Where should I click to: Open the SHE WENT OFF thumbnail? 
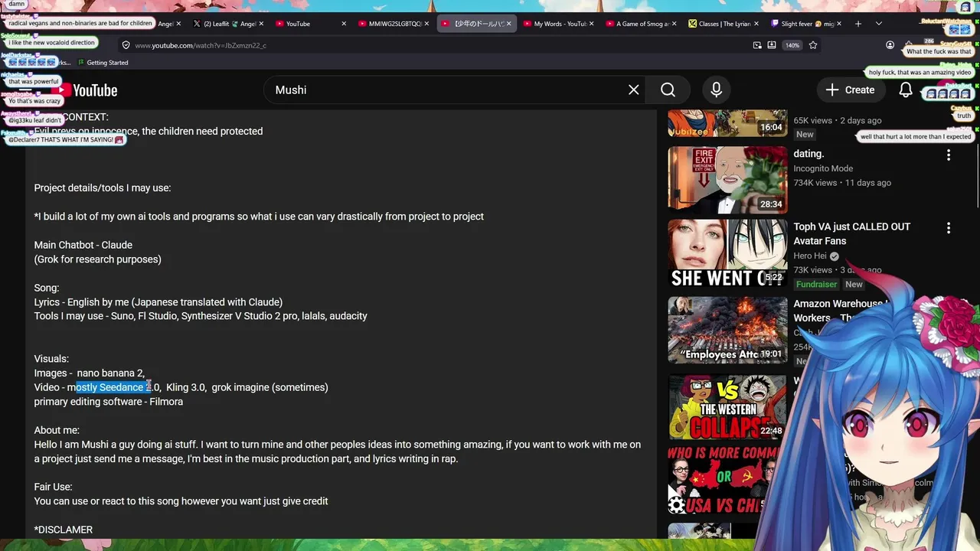[727, 253]
